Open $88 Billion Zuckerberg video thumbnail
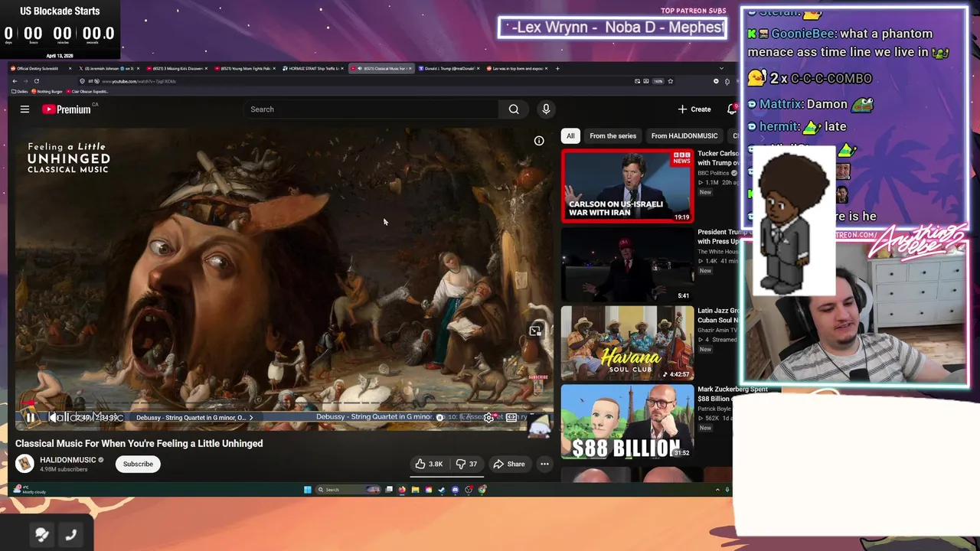Screen dimensions: 980x551 pos(627,422)
